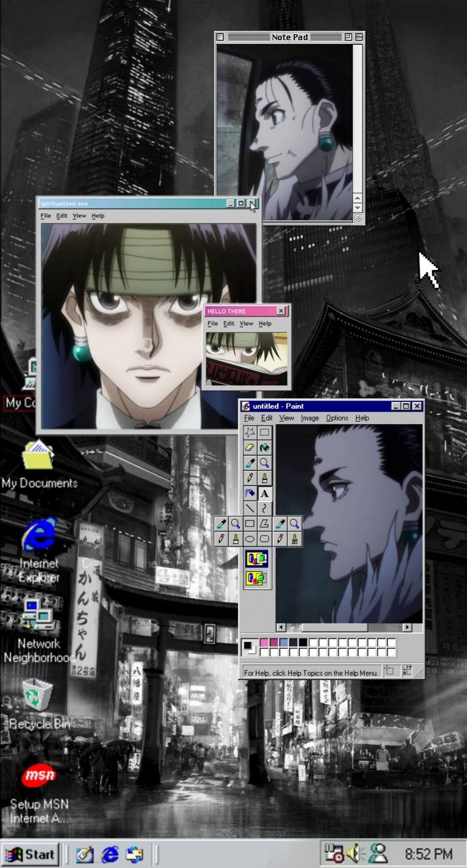
Task: Select the Free-Form Select tool in Paint
Action: click(249, 432)
